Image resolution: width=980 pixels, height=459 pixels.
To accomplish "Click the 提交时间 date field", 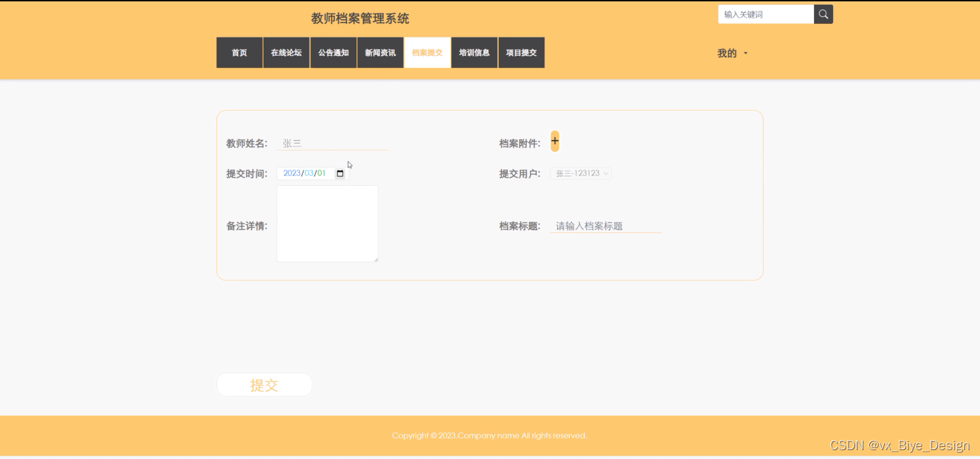I will [312, 174].
